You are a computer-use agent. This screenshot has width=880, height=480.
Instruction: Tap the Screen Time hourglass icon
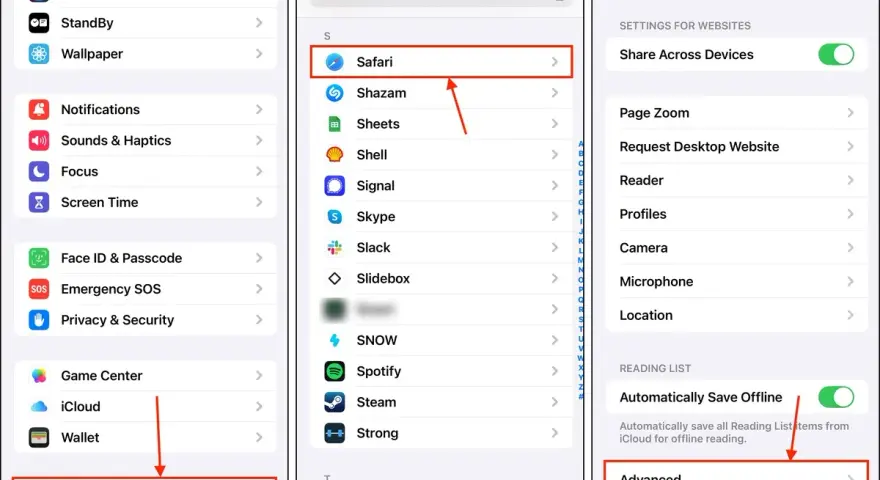39,202
